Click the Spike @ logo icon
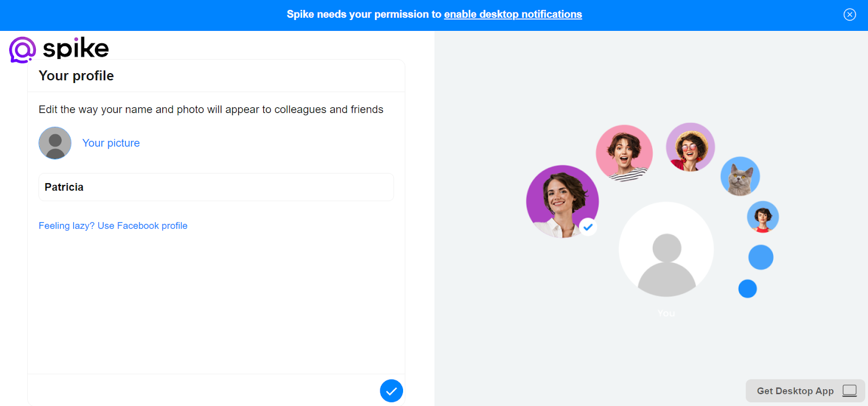Image resolution: width=868 pixels, height=406 pixels. coord(22,50)
